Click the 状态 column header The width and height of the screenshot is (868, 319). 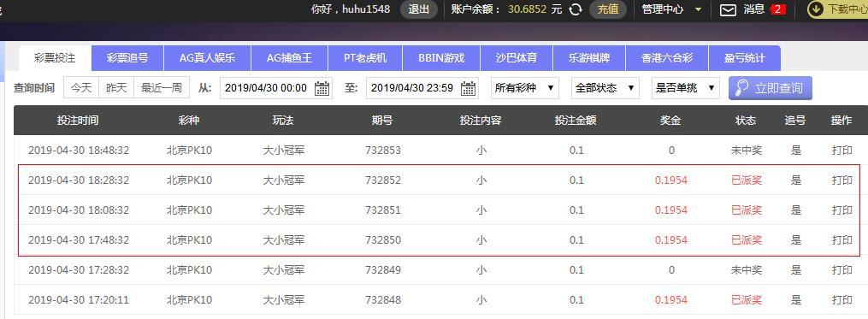pyautogui.click(x=746, y=121)
